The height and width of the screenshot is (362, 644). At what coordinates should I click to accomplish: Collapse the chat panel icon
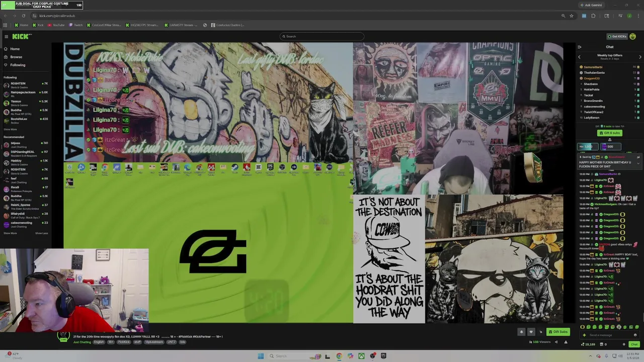tap(579, 47)
